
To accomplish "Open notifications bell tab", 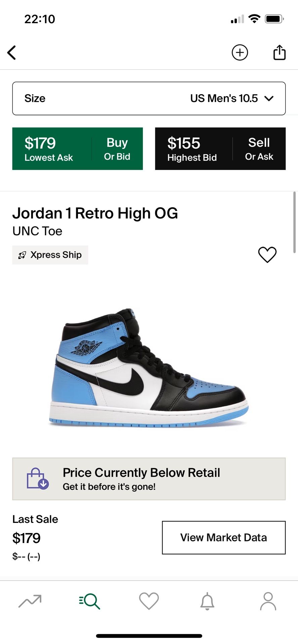I will [x=207, y=601].
